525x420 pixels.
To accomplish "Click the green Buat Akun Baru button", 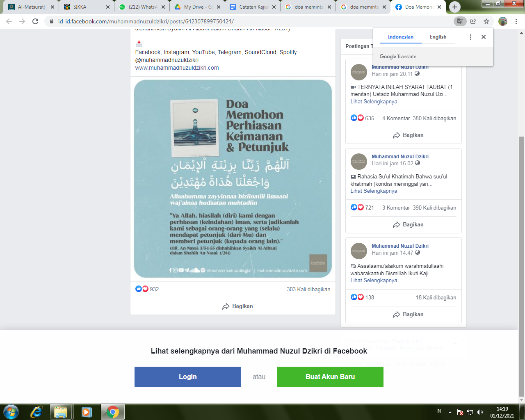I will click(x=330, y=377).
